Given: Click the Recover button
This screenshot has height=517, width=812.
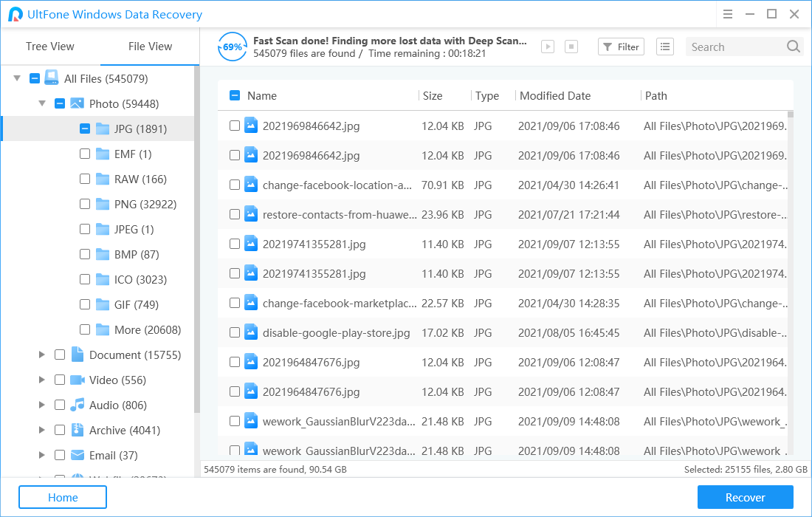Looking at the screenshot, I should [x=746, y=497].
